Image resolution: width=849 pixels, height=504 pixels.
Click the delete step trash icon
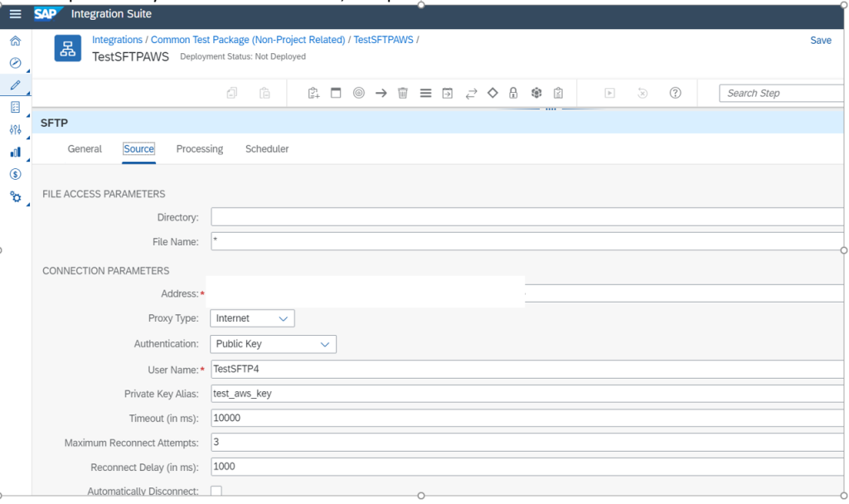[403, 93]
